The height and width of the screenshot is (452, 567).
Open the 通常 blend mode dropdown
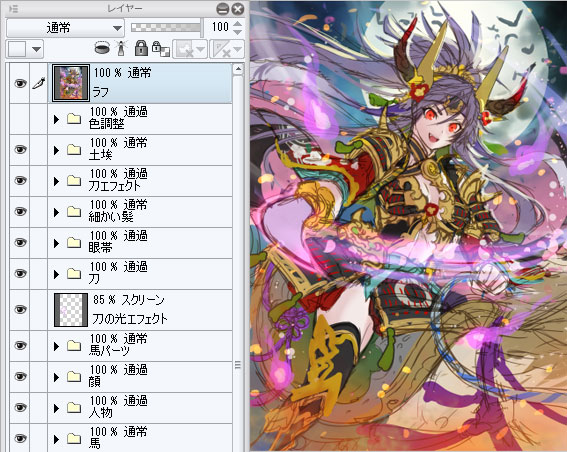coord(65,27)
